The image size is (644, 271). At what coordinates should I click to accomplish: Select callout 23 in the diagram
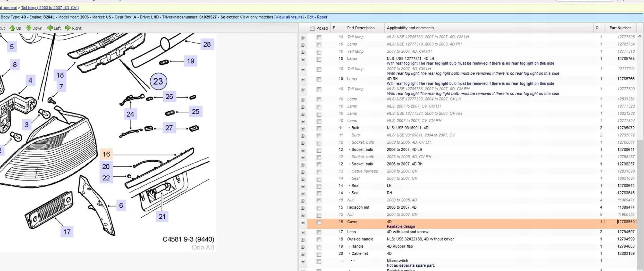pyautogui.click(x=158, y=81)
